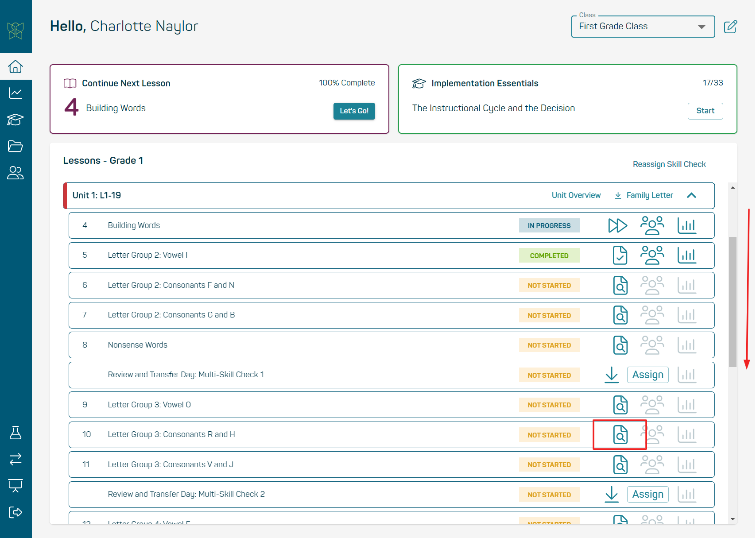The width and height of the screenshot is (756, 538).
Task: Preview lesson 7 Consonants G and B
Action: (620, 315)
